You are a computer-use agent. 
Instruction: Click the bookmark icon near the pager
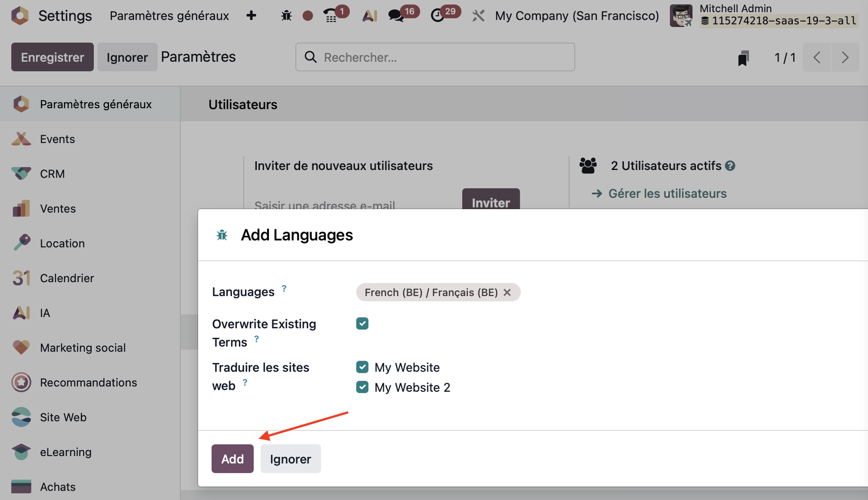743,58
